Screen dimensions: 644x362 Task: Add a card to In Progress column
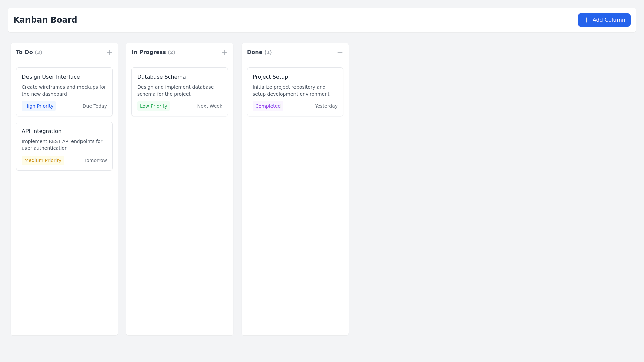[225, 52]
